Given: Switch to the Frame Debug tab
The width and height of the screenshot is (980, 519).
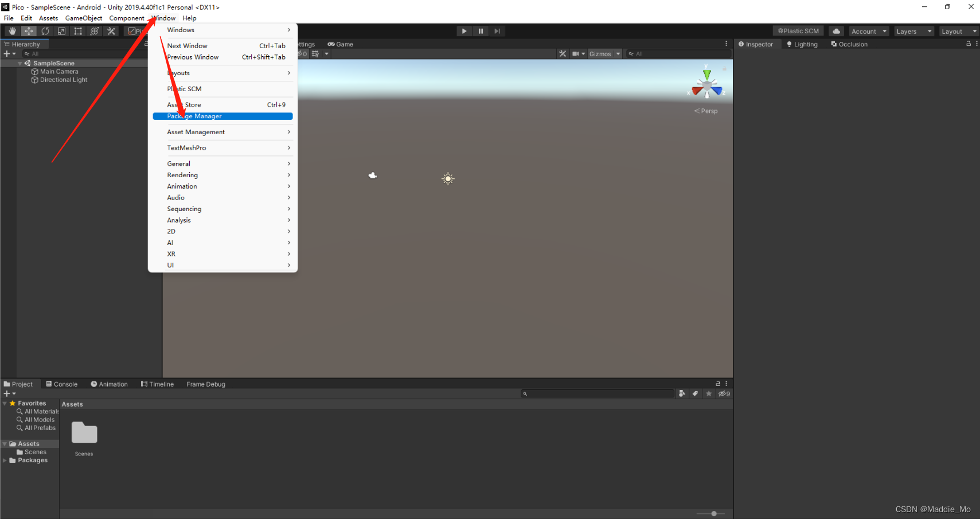Looking at the screenshot, I should click(x=206, y=384).
